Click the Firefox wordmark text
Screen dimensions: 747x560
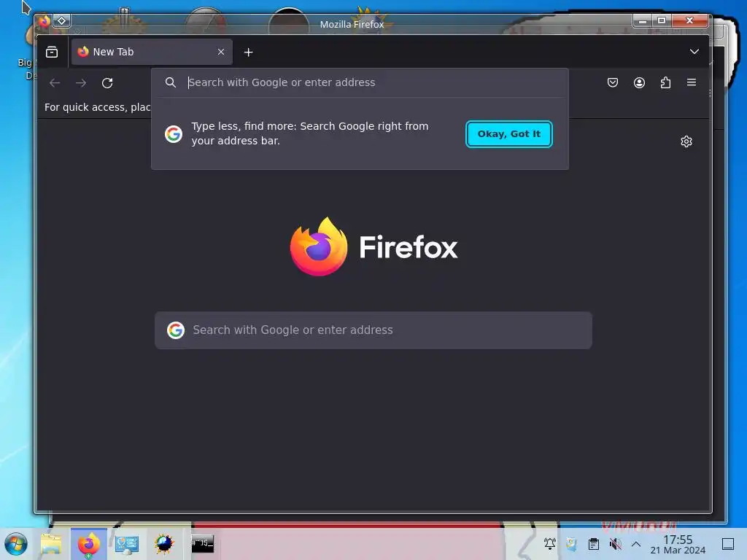(x=409, y=247)
